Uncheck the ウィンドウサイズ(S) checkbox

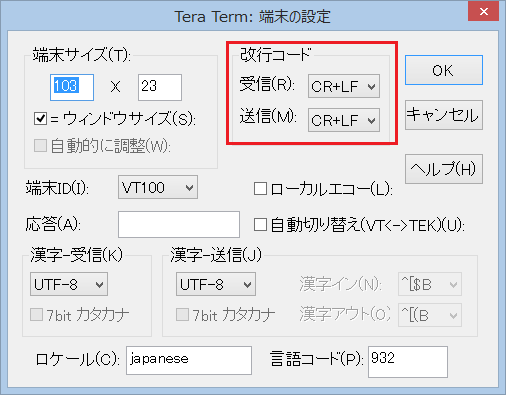pos(40,119)
